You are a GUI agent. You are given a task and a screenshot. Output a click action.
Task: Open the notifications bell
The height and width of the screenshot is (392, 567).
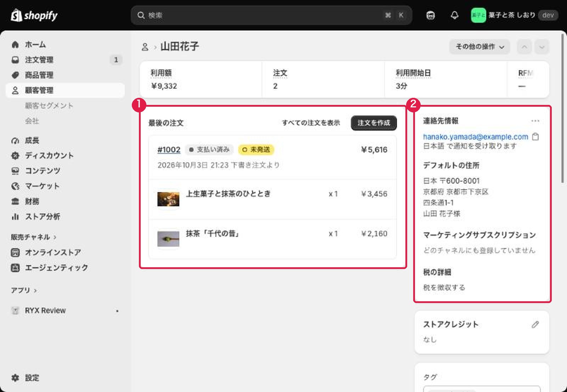454,15
